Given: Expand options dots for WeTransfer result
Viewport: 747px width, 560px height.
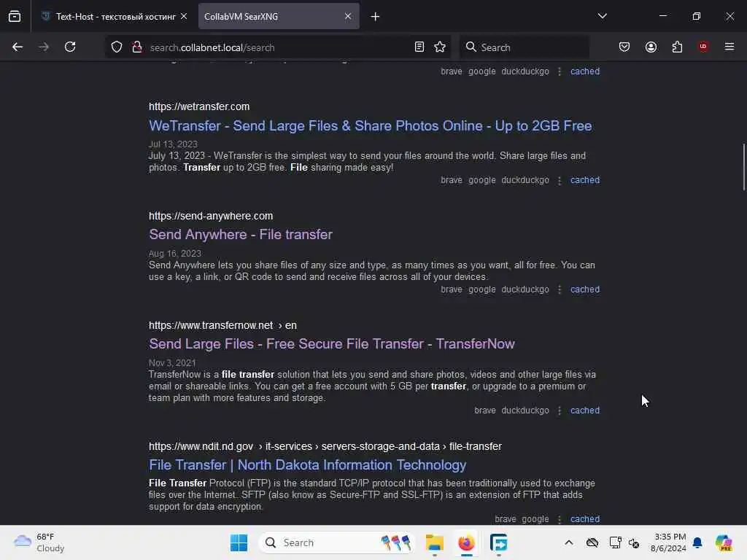Looking at the screenshot, I should coord(560,181).
